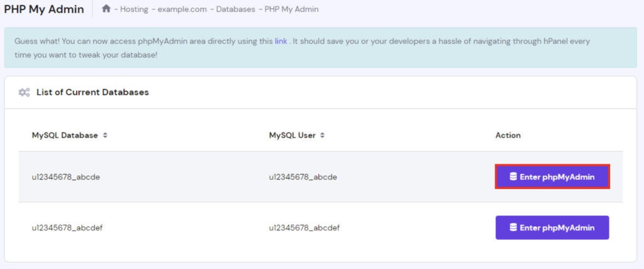644x269 pixels.
Task: Click the home icon in the breadcrumb
Action: click(x=106, y=9)
